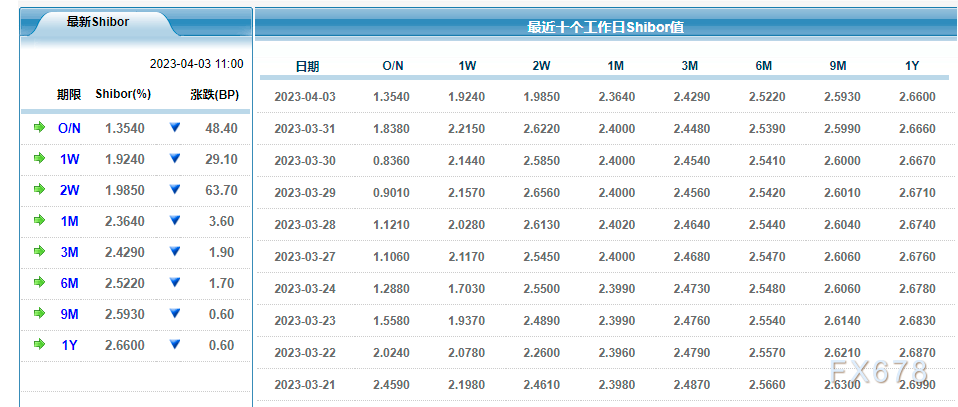958x407 pixels.
Task: Click O/N value 2.4590 on 2023-03-21
Action: click(x=392, y=384)
